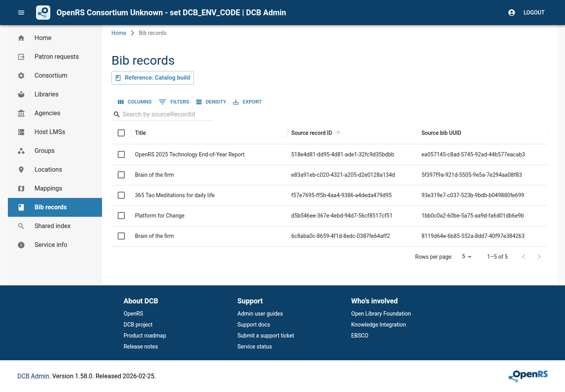The image size is (565, 392).
Task: Click the Mappings map icon
Action: click(21, 189)
